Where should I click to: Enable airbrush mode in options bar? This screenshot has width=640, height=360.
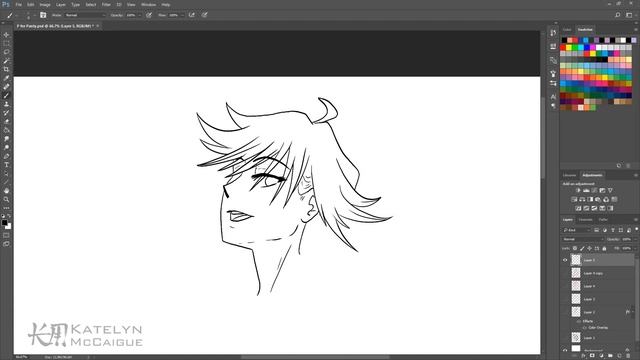click(191, 15)
